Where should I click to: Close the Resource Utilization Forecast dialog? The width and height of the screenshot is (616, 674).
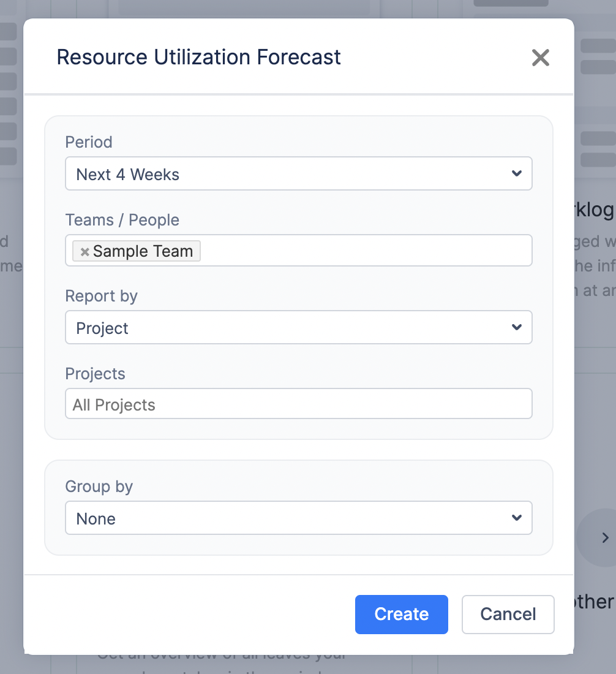click(540, 58)
